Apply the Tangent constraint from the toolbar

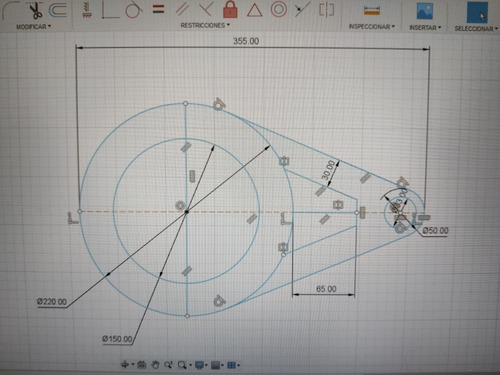[134, 10]
